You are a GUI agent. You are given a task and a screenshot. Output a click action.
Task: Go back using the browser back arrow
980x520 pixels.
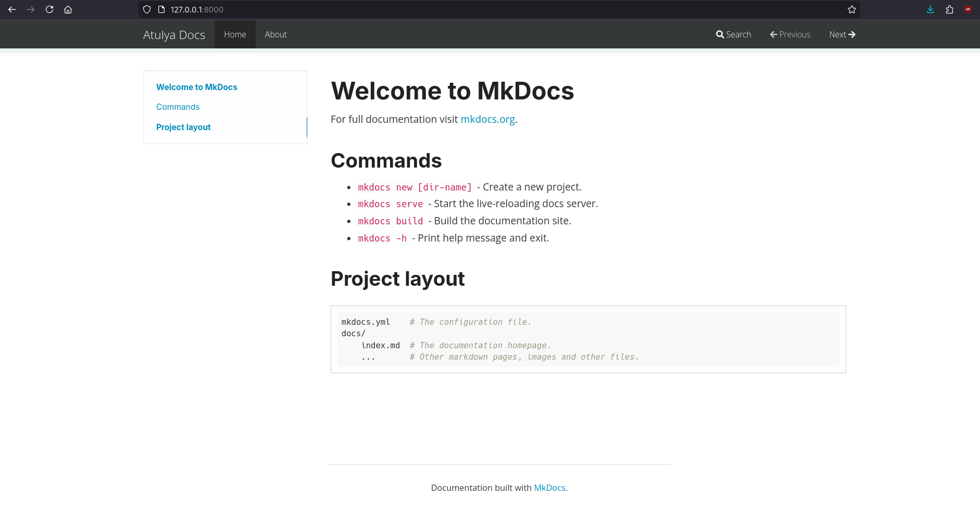pos(12,9)
